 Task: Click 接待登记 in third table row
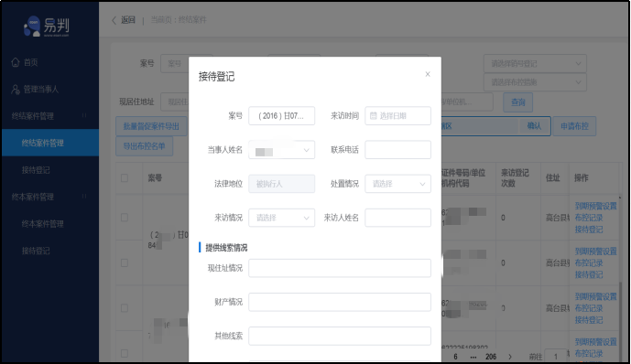(x=589, y=320)
